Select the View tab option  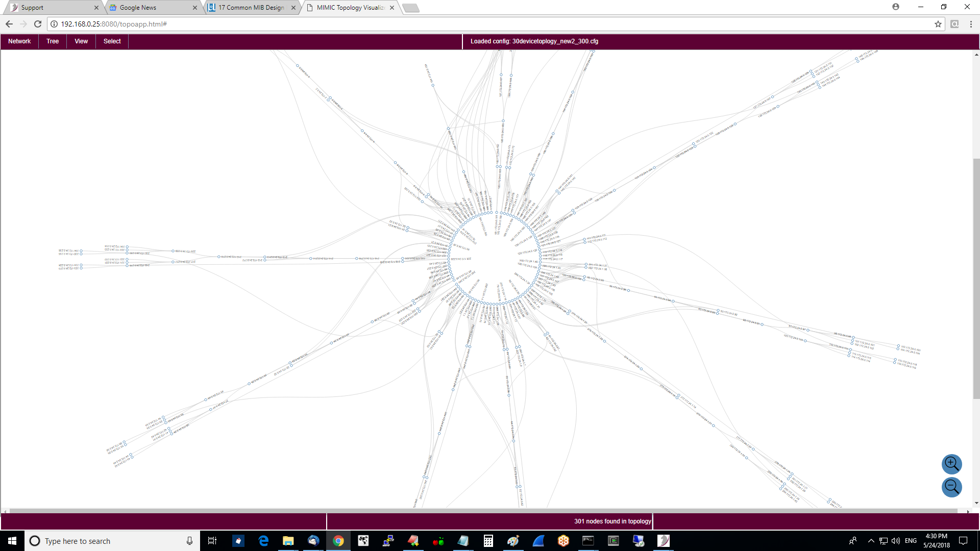click(81, 41)
